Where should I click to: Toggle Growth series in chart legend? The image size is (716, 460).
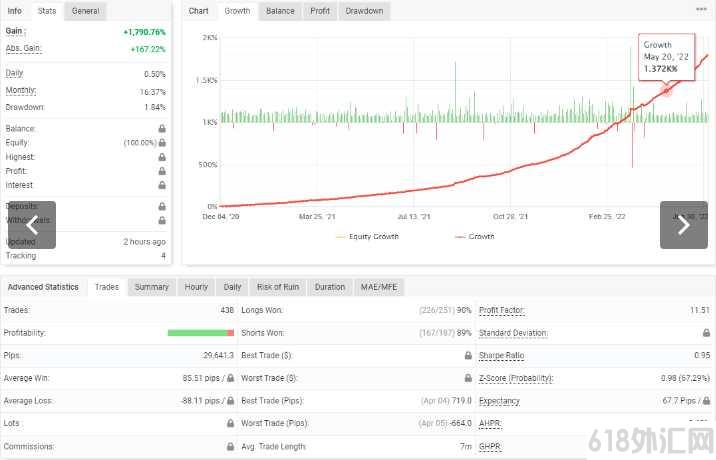pos(475,237)
